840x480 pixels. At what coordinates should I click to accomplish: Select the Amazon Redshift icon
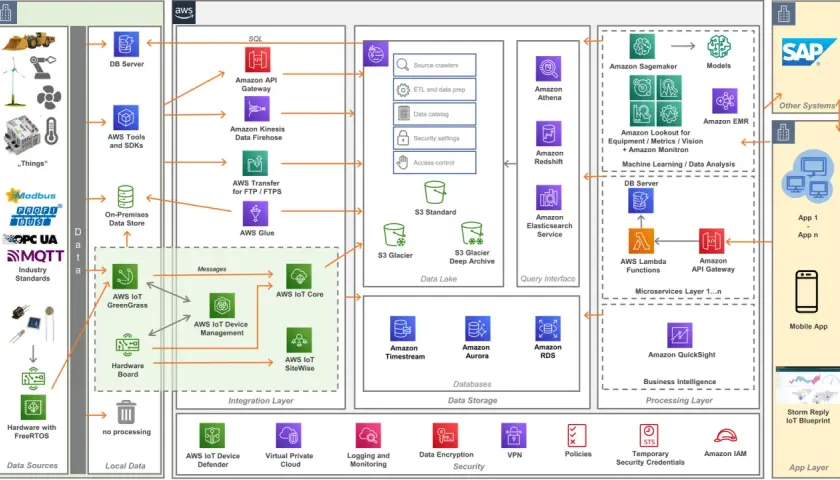(x=549, y=133)
